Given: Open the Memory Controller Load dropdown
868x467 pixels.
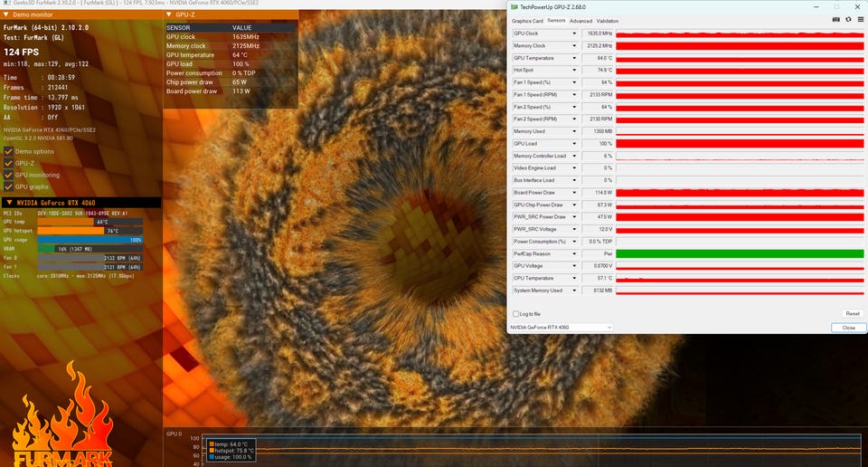Looking at the screenshot, I should tap(573, 156).
